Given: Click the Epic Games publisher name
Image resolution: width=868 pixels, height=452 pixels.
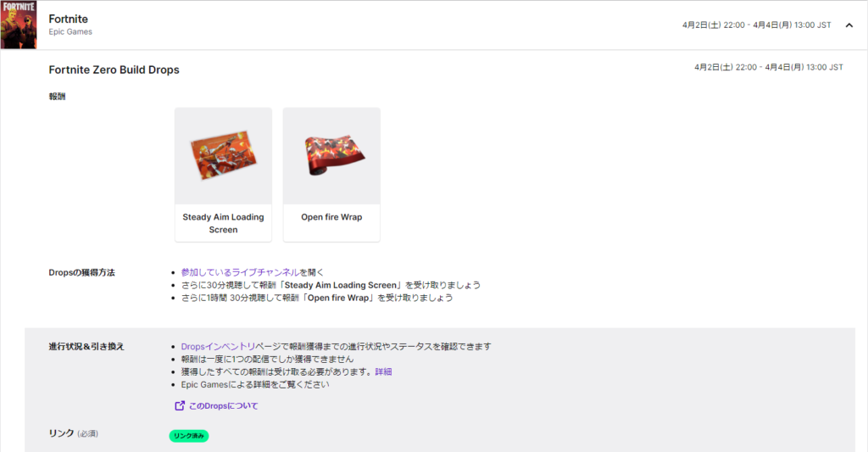Looking at the screenshot, I should pyautogui.click(x=70, y=32).
